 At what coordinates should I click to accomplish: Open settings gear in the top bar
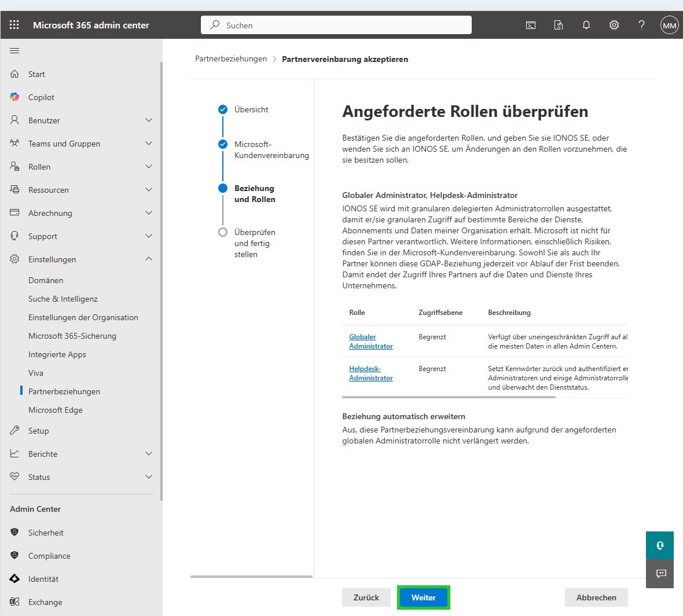click(x=614, y=25)
